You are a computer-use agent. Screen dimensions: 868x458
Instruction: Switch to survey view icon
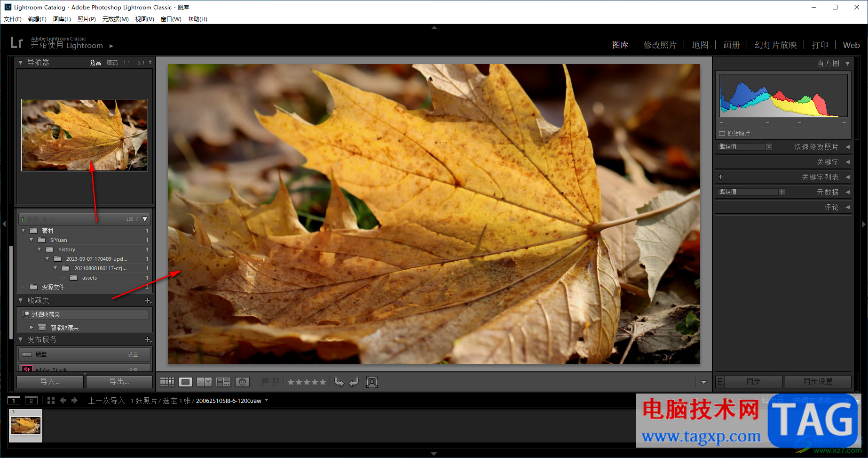[x=223, y=382]
